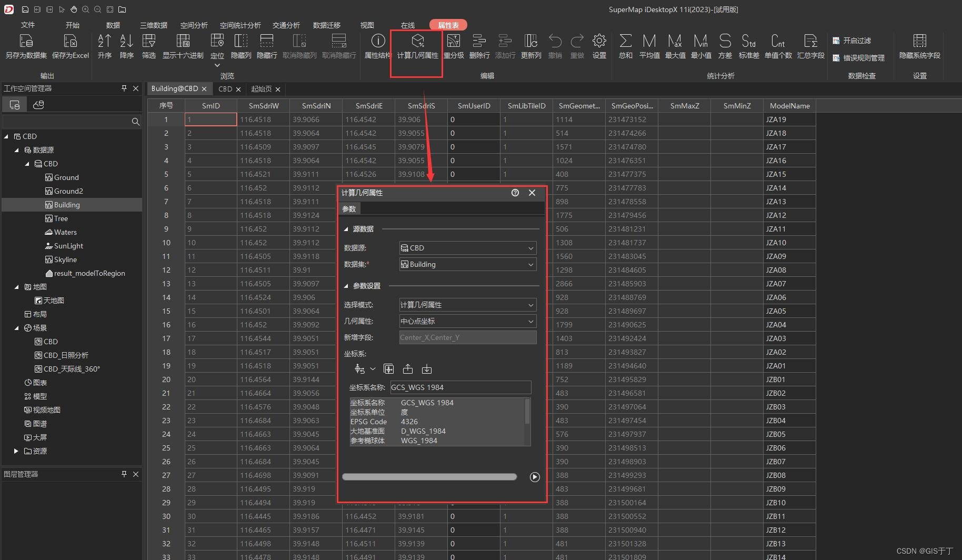Image resolution: width=962 pixels, height=560 pixels.
Task: Collapse the 参数设置 section
Action: pos(346,286)
